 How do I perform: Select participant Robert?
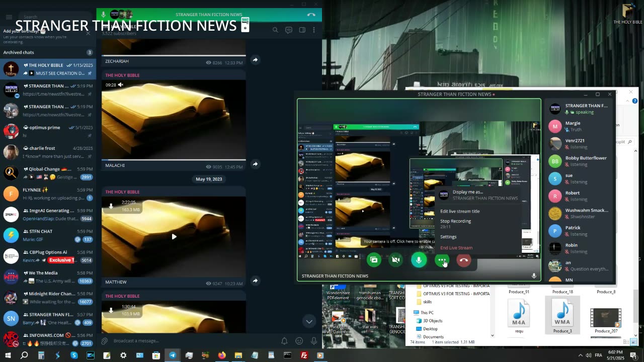pos(580,196)
